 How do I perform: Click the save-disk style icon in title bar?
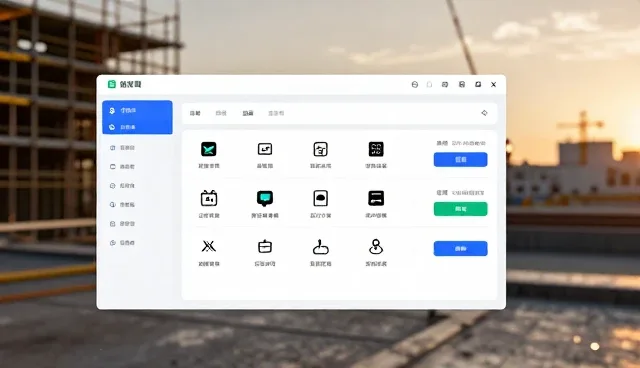(x=462, y=84)
